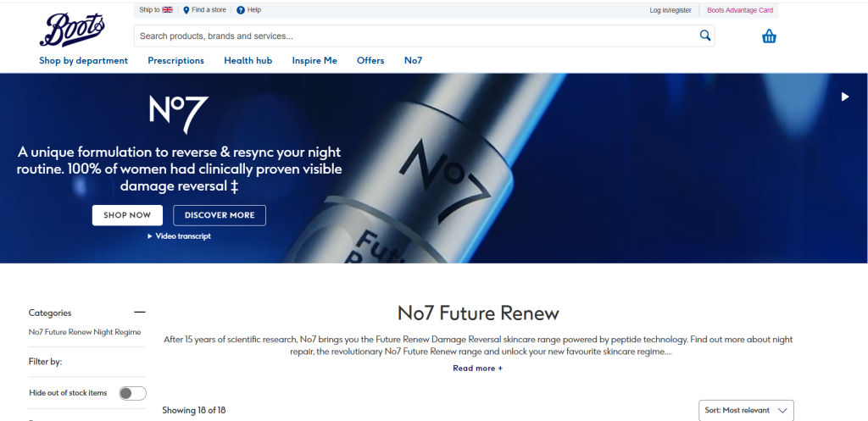
Task: Click the DISCOVER MORE button
Action: click(x=220, y=215)
